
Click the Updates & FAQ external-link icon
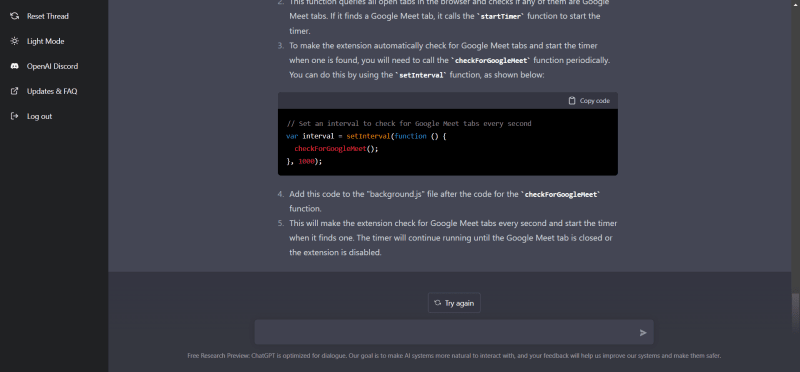coord(15,91)
